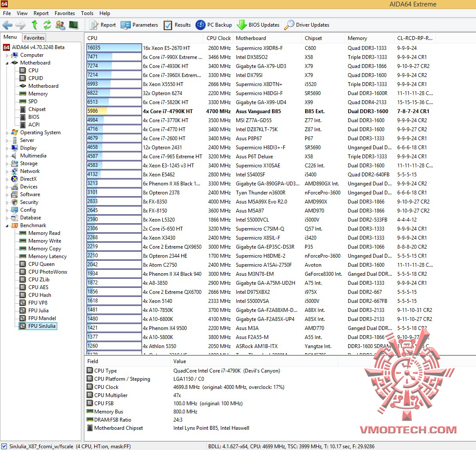
Task: Select the SPD tree item
Action: click(x=33, y=102)
